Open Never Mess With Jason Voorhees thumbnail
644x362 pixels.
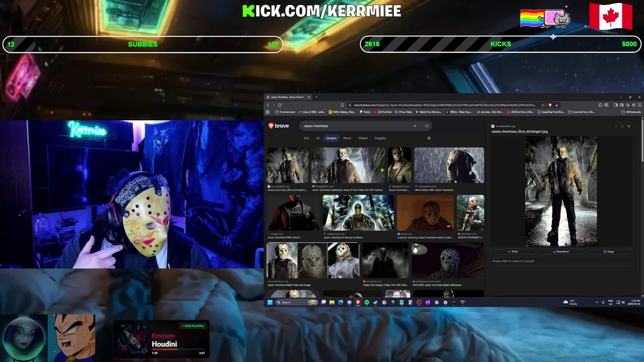[x=449, y=165]
